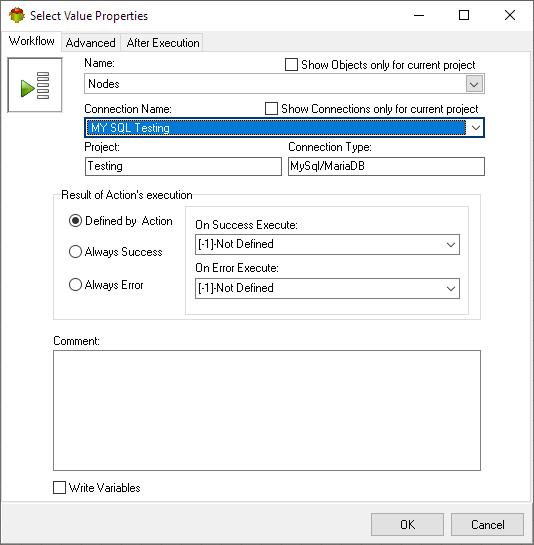
Task: Close the Select Value Properties dialog
Action: point(510,15)
